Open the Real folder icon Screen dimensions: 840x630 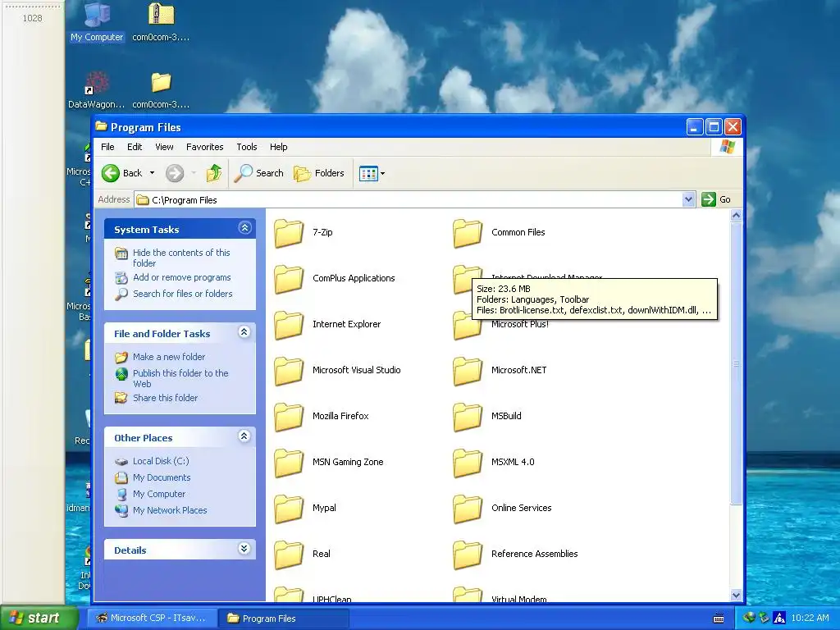290,555
